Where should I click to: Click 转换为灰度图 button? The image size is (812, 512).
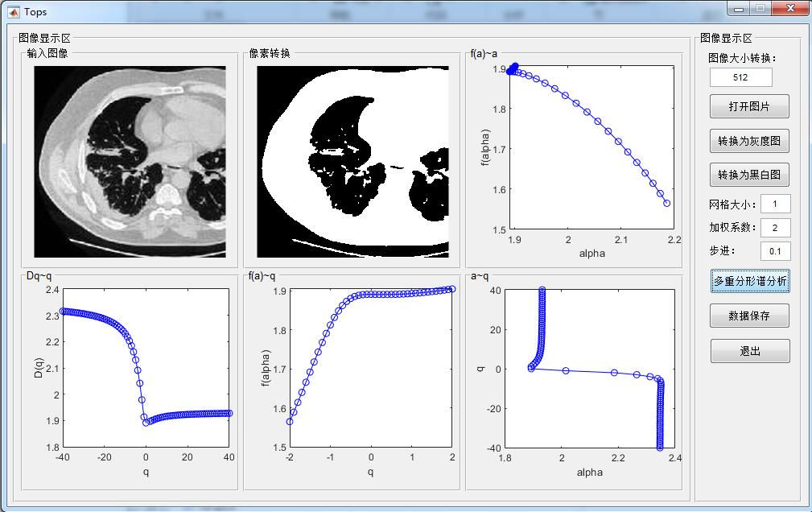(x=749, y=141)
